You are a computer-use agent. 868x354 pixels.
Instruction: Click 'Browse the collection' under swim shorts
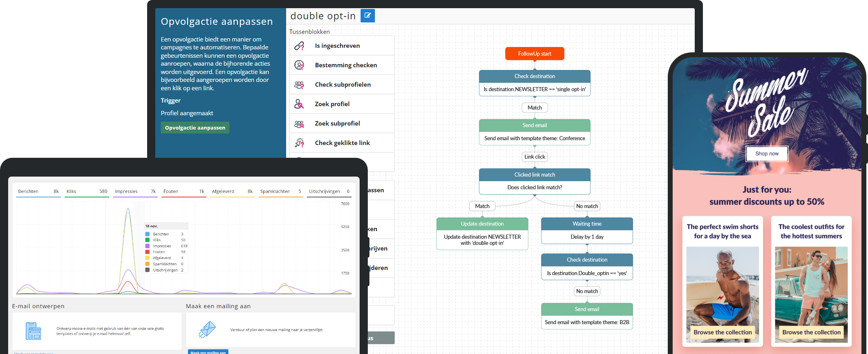point(723,332)
